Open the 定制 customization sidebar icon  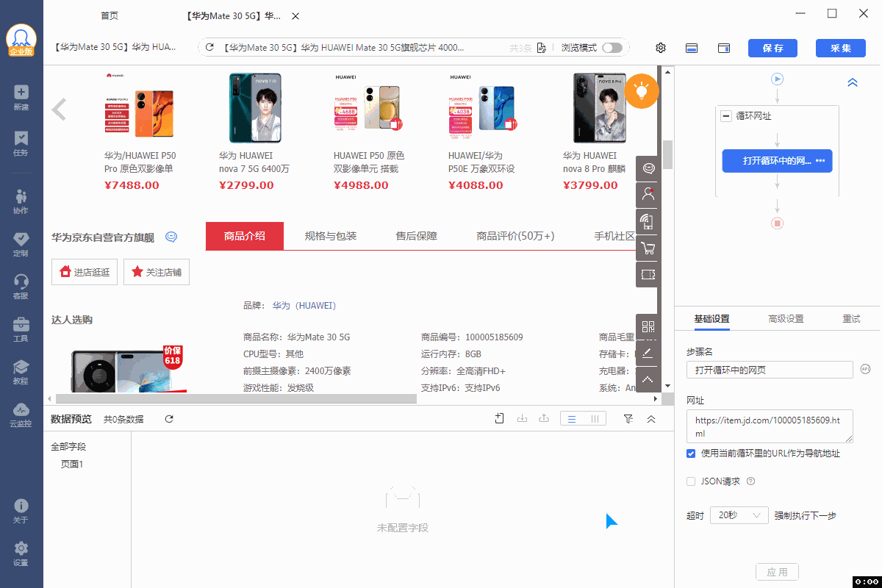[x=21, y=244]
